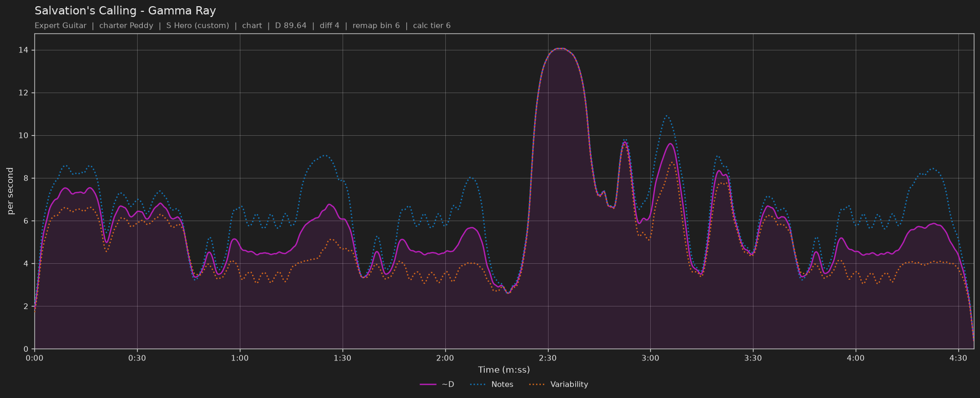This screenshot has height=398, width=980.
Task: Click 'S Hero (custom)' in the subtitle
Action: coord(198,26)
